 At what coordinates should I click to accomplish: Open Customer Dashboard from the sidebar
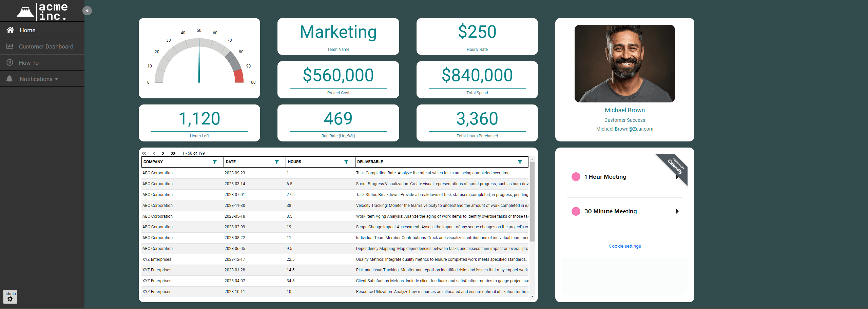tap(46, 46)
